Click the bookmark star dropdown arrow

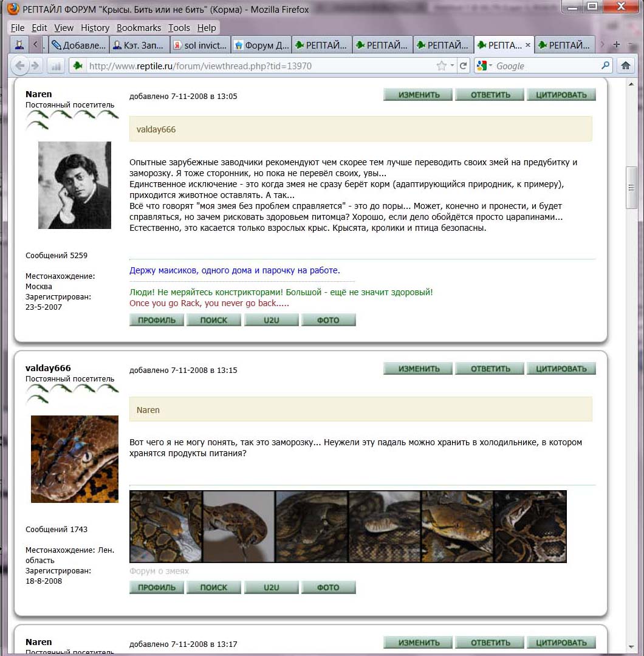click(453, 66)
